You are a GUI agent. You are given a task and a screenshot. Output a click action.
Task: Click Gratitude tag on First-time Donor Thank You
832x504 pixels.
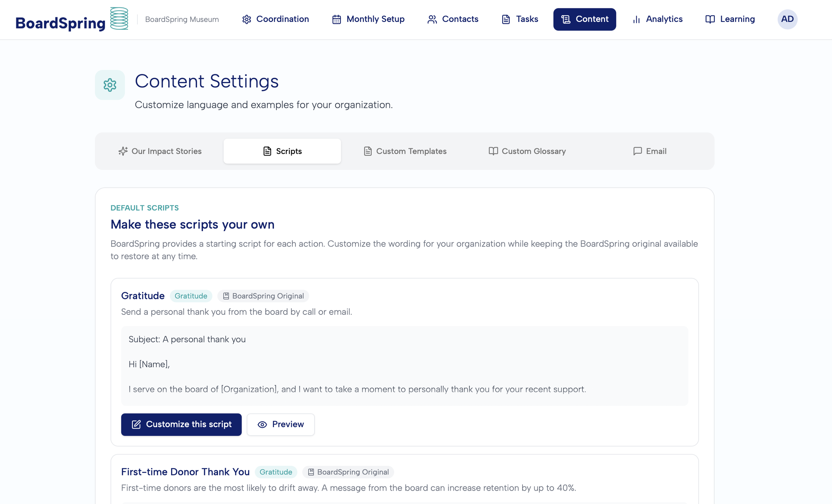click(276, 472)
